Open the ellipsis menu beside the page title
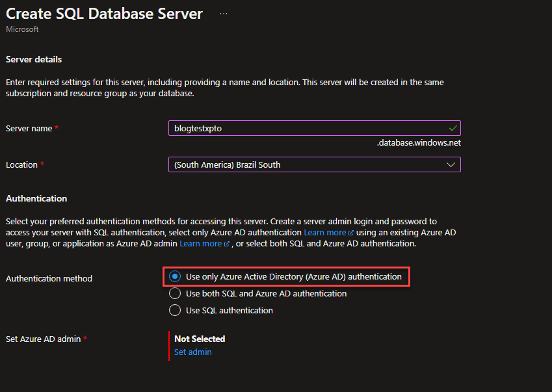The image size is (552, 392). pyautogui.click(x=224, y=14)
